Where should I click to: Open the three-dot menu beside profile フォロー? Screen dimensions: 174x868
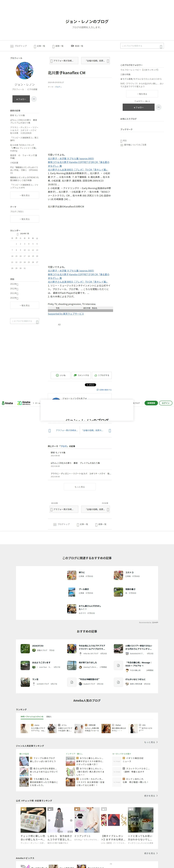point(34,99)
